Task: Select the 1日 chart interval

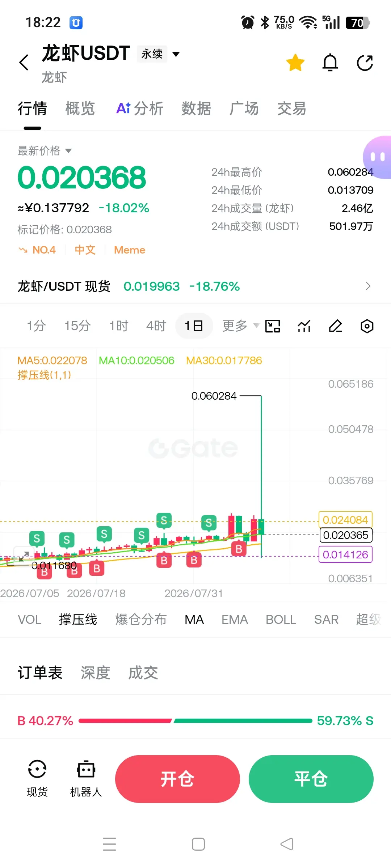Action: [x=194, y=326]
